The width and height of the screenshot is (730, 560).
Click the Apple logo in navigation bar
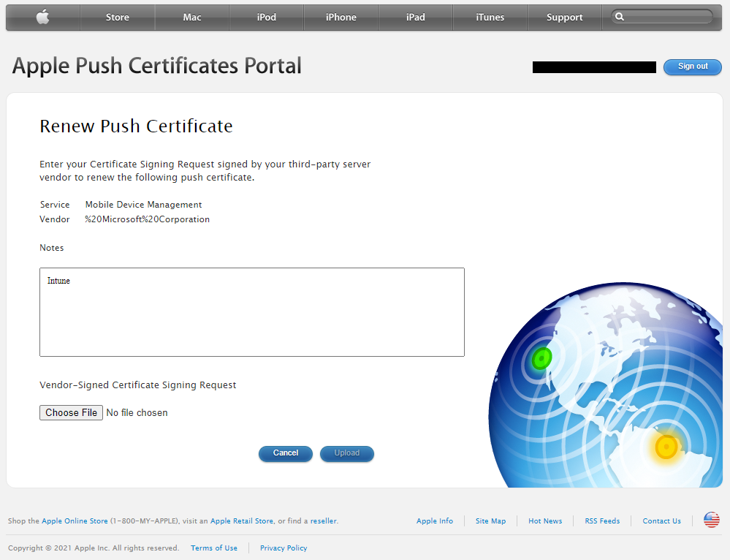(x=43, y=18)
